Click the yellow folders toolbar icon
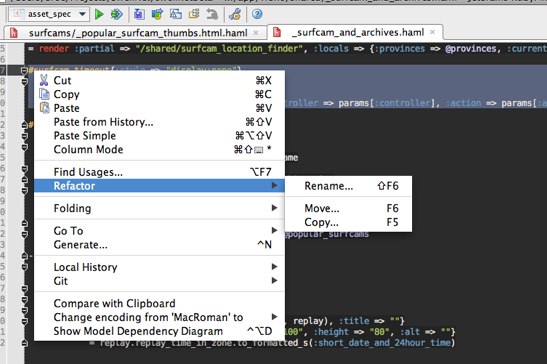This screenshot has width=547, height=364. click(194, 14)
